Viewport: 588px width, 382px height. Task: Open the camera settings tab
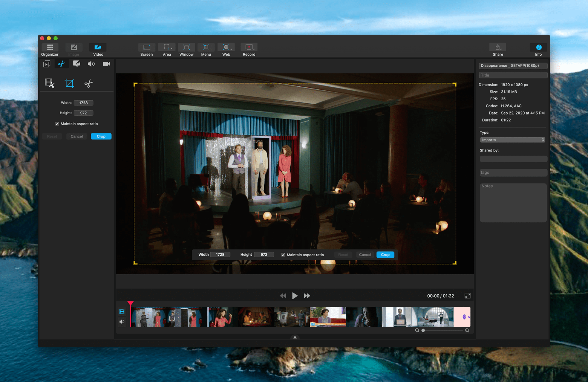coord(106,64)
